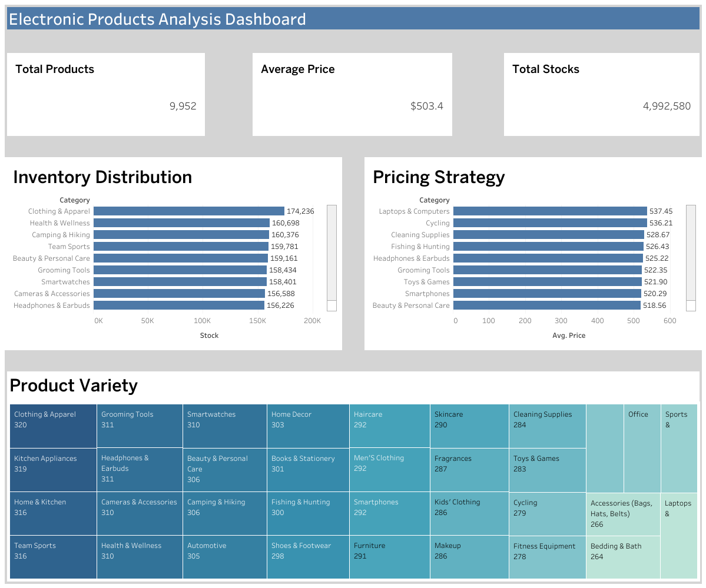The image size is (706, 588).
Task: Select Automotive 305 treemap tile
Action: pos(225,557)
